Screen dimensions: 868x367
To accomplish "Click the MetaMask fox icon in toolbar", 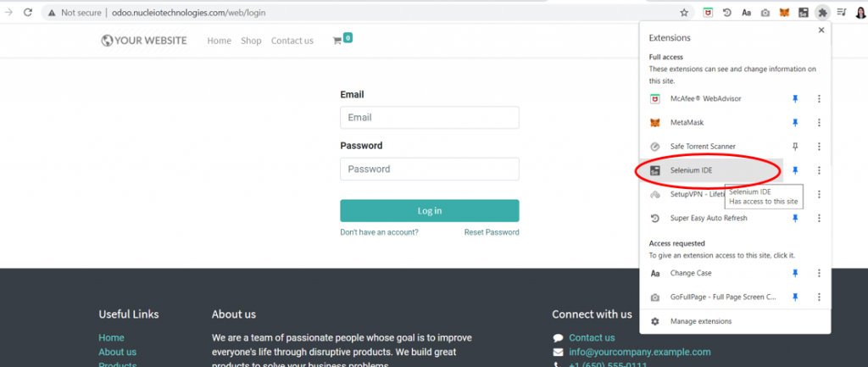I will coord(784,12).
